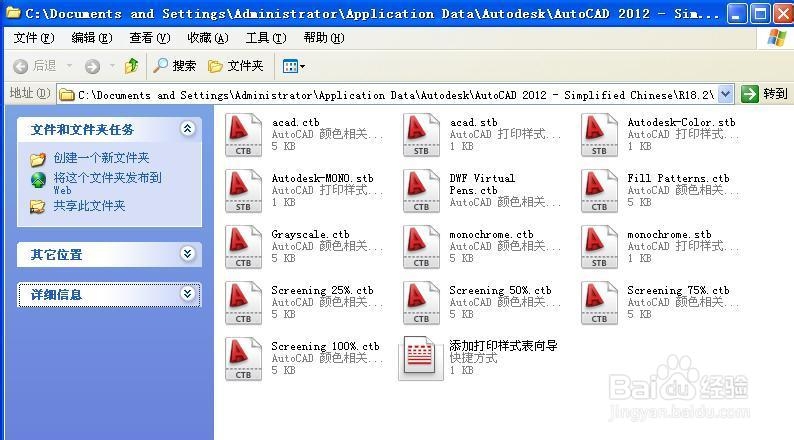Select the Fill Patterns.ctb file icon
The height and width of the screenshot is (440, 794).
click(599, 191)
